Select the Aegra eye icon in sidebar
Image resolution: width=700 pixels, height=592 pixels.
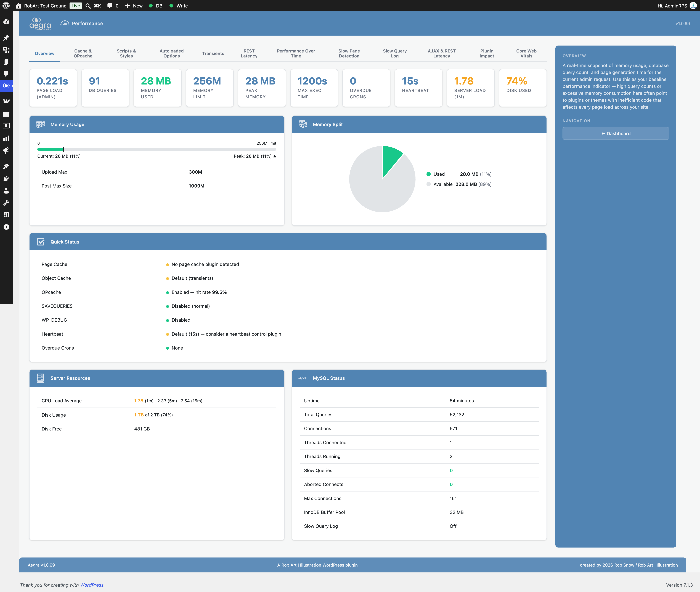tap(6, 86)
